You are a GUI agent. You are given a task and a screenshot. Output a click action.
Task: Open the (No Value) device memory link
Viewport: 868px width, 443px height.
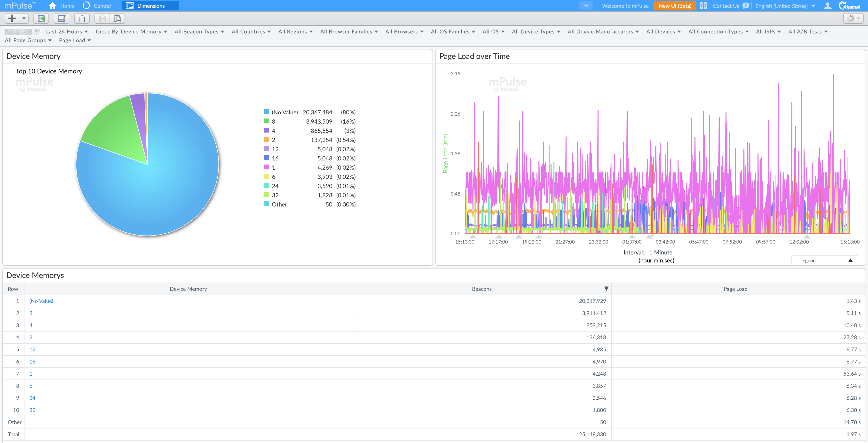(41, 301)
